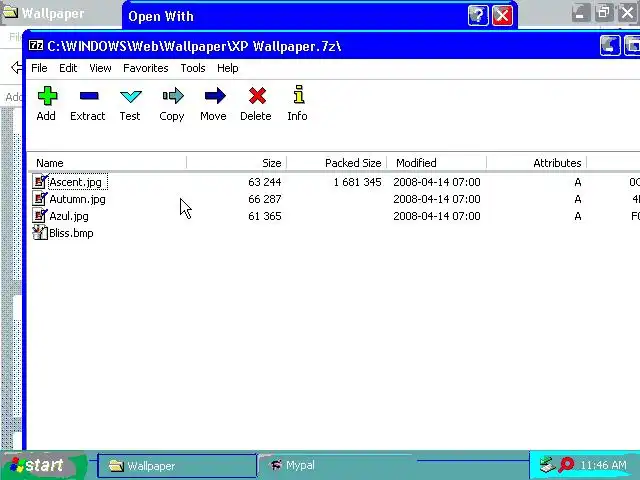Click the Bliss.bmp file icon
The height and width of the screenshot is (480, 640).
(40, 233)
